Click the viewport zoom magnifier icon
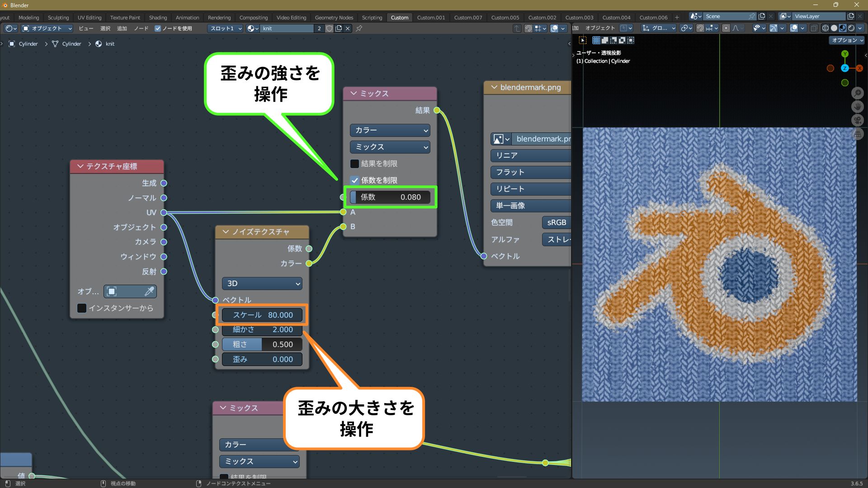The width and height of the screenshot is (868, 488). [x=857, y=93]
